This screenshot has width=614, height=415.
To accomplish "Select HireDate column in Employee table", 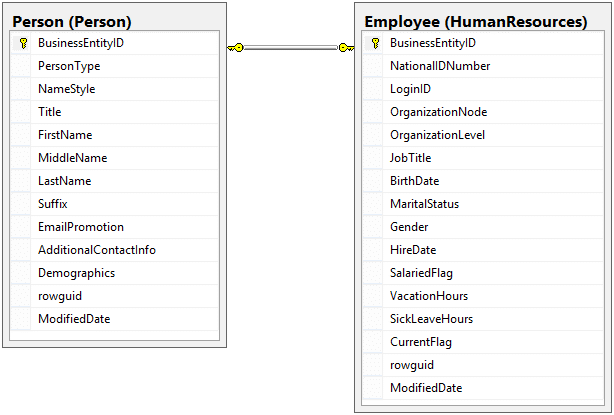I will click(x=413, y=250).
